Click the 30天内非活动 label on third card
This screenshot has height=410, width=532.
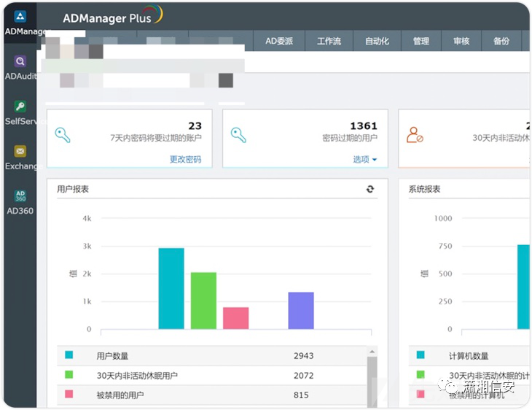pos(501,138)
